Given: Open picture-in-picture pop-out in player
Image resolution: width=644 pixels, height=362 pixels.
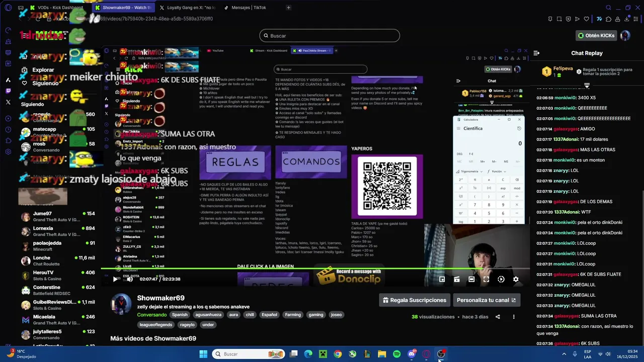Looking at the screenshot, I should tap(442, 279).
